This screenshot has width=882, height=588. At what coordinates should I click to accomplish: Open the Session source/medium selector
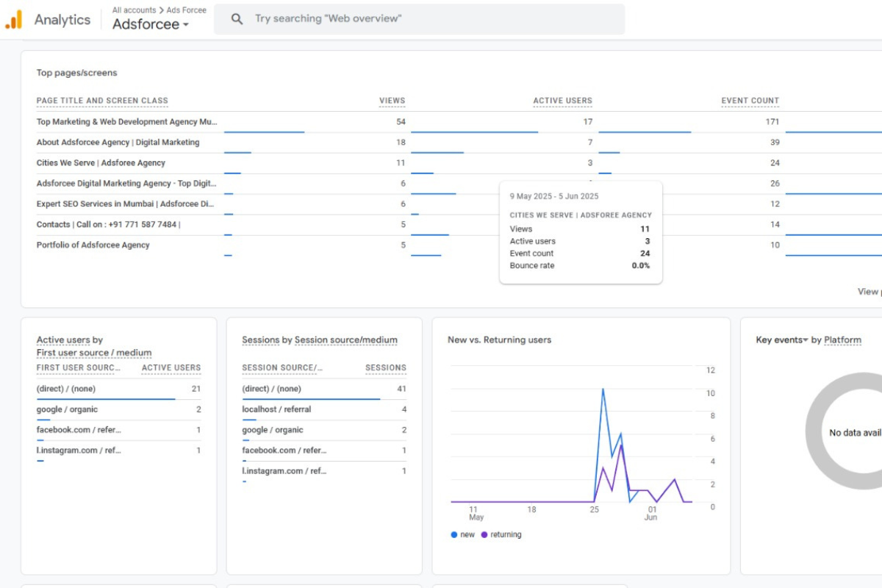346,340
